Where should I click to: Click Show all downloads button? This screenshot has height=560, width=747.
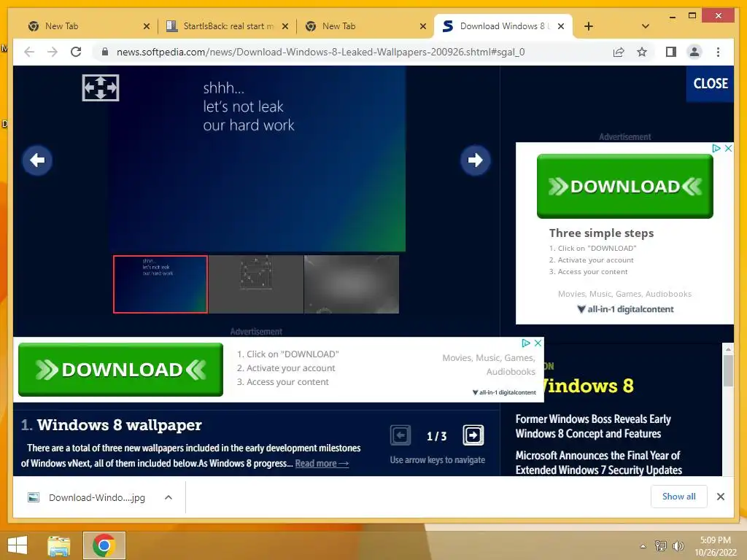pyautogui.click(x=678, y=497)
